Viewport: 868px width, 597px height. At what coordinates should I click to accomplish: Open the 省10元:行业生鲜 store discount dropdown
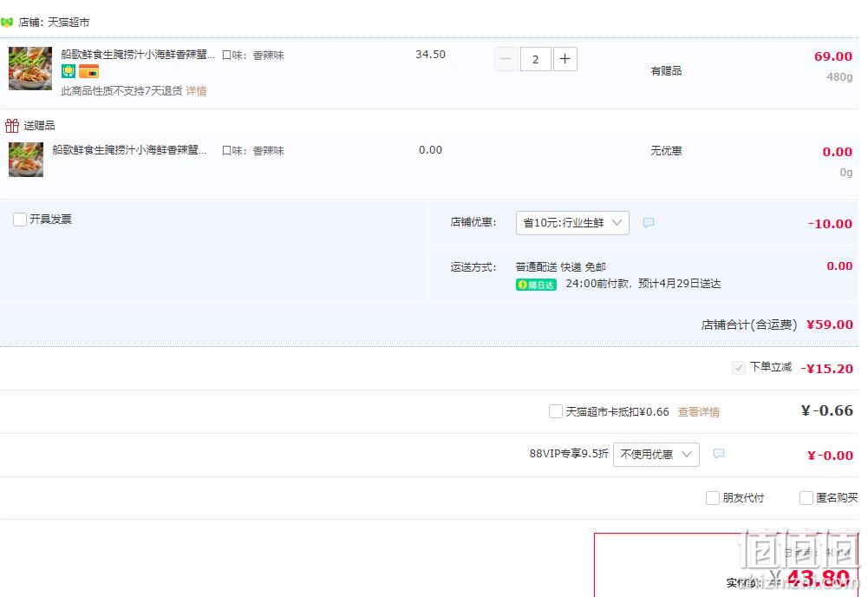(x=572, y=223)
